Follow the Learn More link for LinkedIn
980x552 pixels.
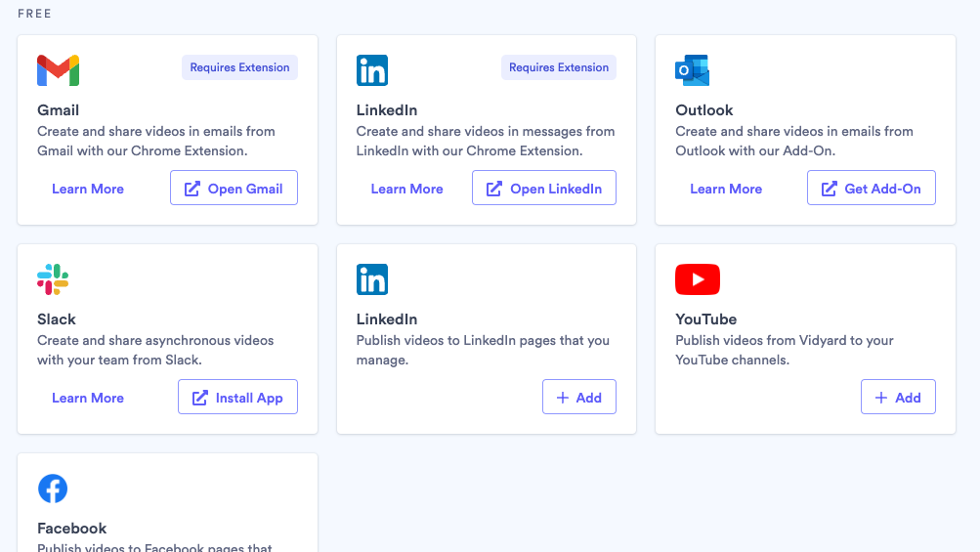[x=406, y=189]
